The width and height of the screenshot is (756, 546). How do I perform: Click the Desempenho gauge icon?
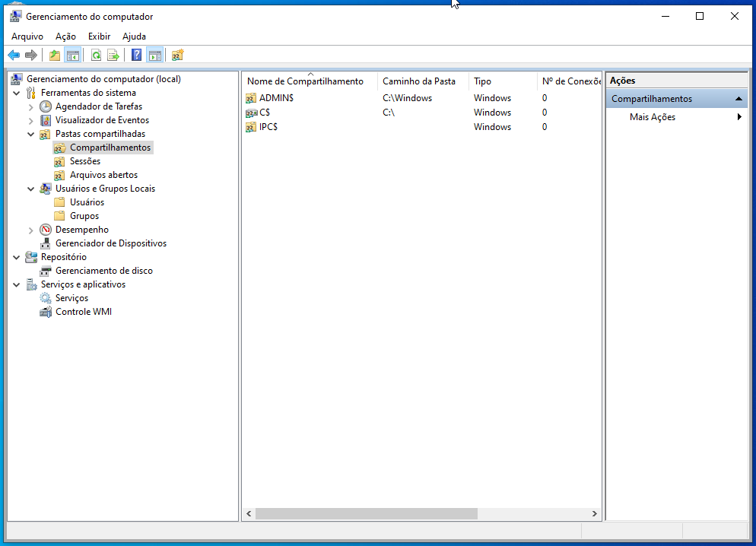pos(46,230)
